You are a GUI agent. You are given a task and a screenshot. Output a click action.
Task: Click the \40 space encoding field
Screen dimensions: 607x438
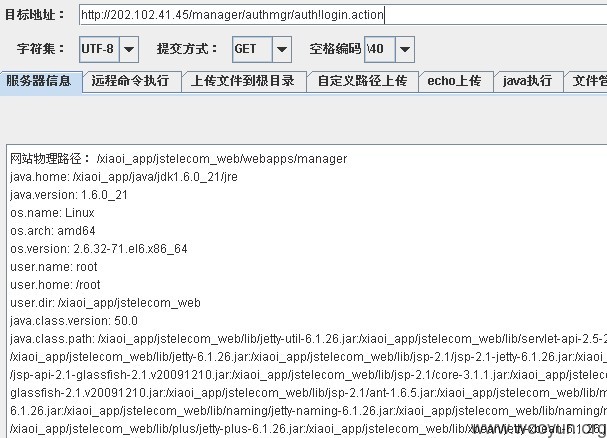[380, 49]
